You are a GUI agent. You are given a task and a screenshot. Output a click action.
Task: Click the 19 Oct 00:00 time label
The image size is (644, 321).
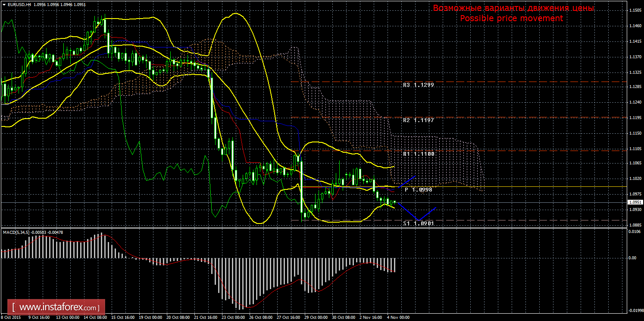pyautogui.click(x=150, y=318)
